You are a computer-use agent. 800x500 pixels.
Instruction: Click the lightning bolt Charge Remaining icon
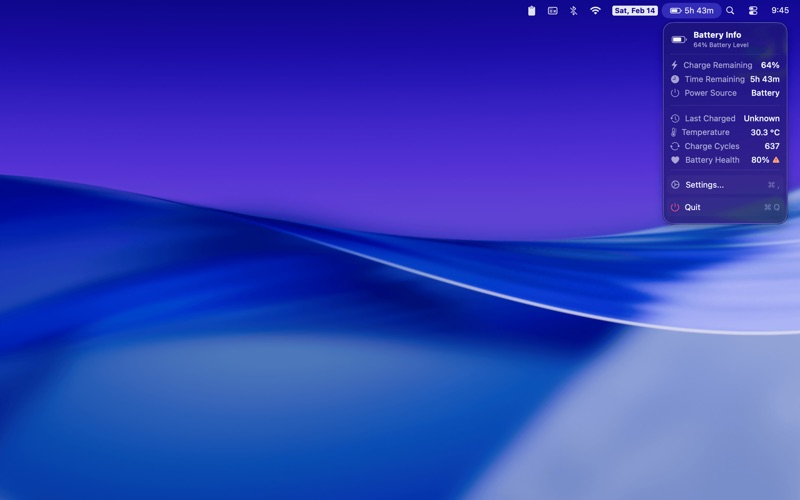(x=674, y=65)
